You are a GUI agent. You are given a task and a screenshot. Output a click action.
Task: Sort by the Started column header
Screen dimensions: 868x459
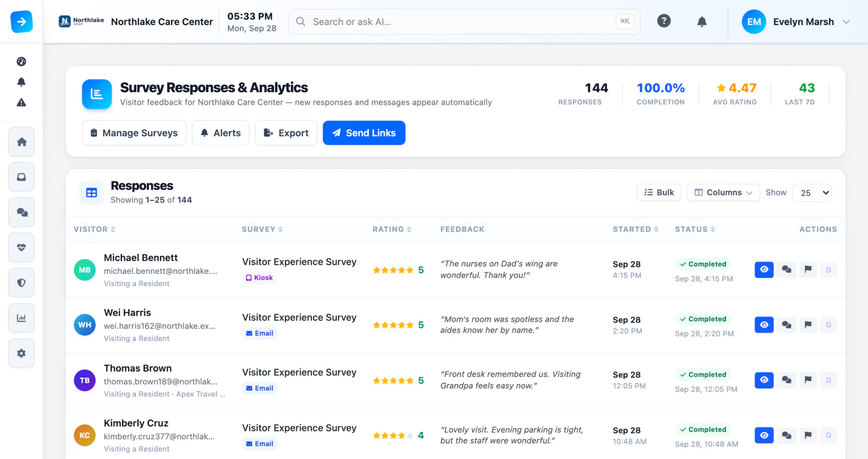[635, 229]
